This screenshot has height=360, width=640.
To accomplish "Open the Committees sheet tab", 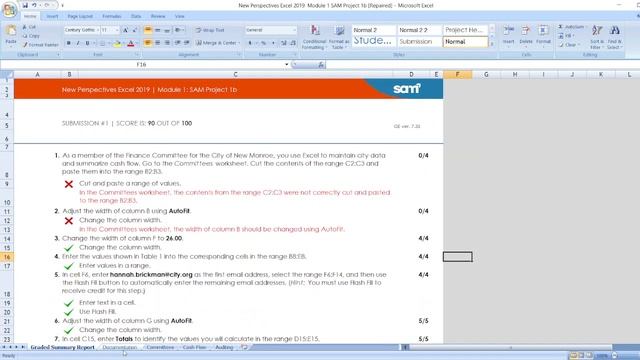I will 160,347.
